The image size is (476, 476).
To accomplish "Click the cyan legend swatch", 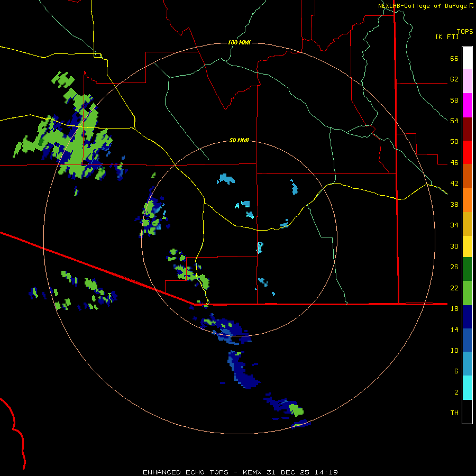I will pos(467,388).
